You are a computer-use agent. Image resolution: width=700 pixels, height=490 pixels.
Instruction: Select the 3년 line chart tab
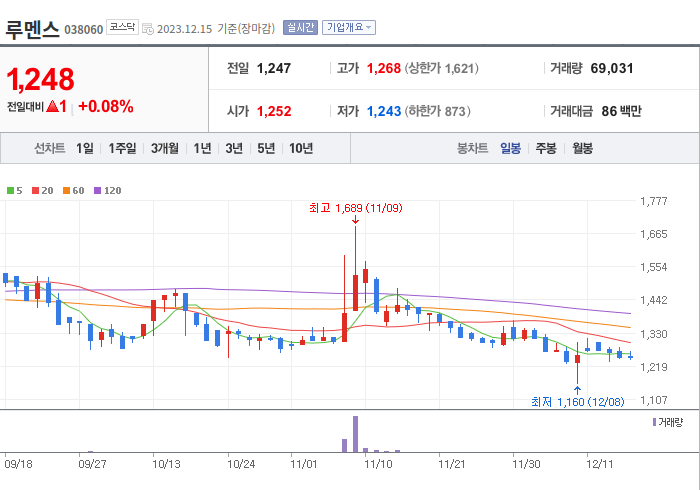(234, 148)
